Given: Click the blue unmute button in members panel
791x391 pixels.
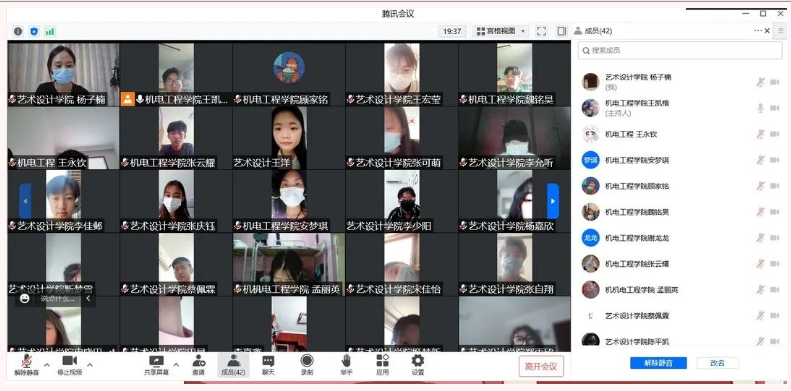Looking at the screenshot, I should point(658,363).
